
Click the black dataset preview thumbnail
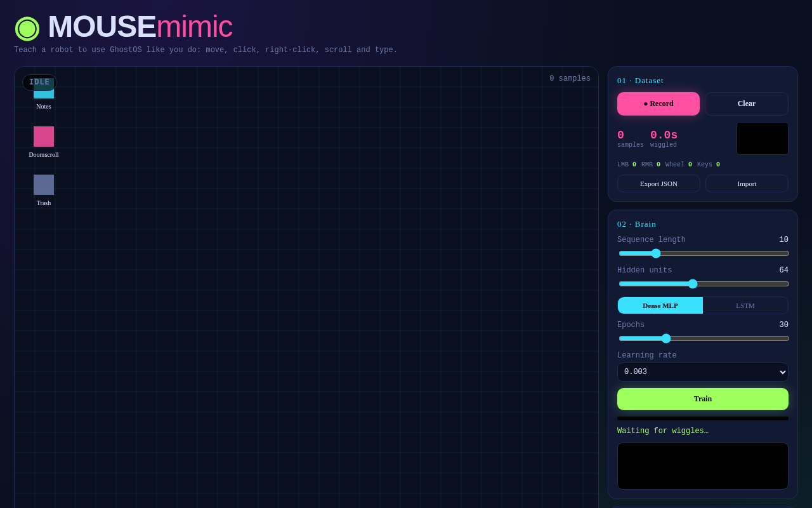tap(763, 138)
